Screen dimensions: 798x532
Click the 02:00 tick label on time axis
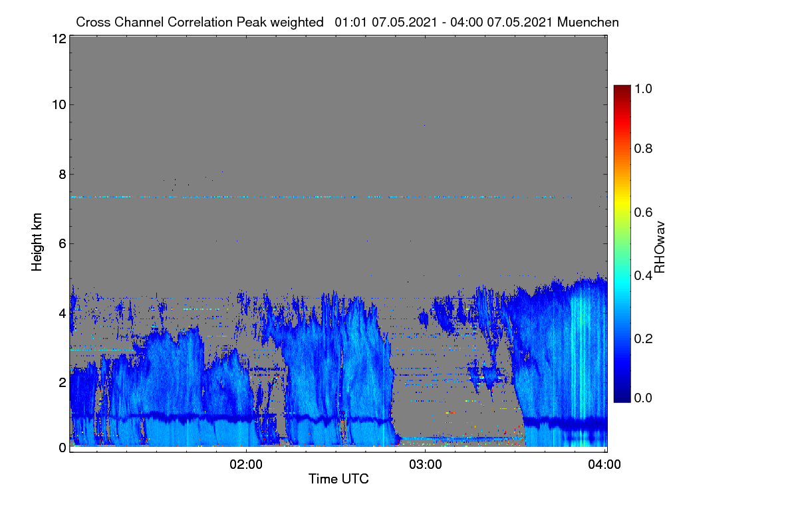coord(246,464)
